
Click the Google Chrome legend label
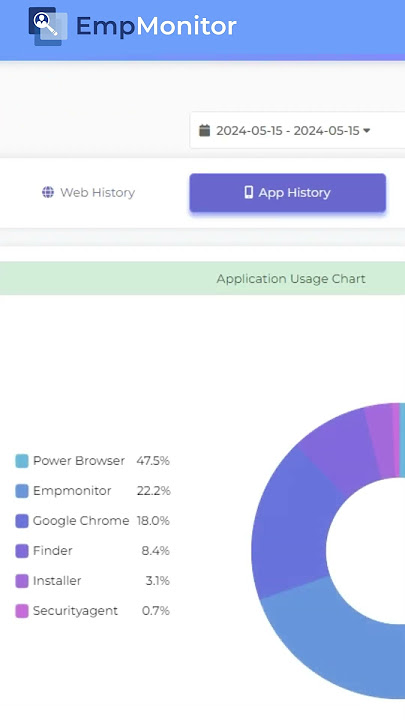point(81,521)
